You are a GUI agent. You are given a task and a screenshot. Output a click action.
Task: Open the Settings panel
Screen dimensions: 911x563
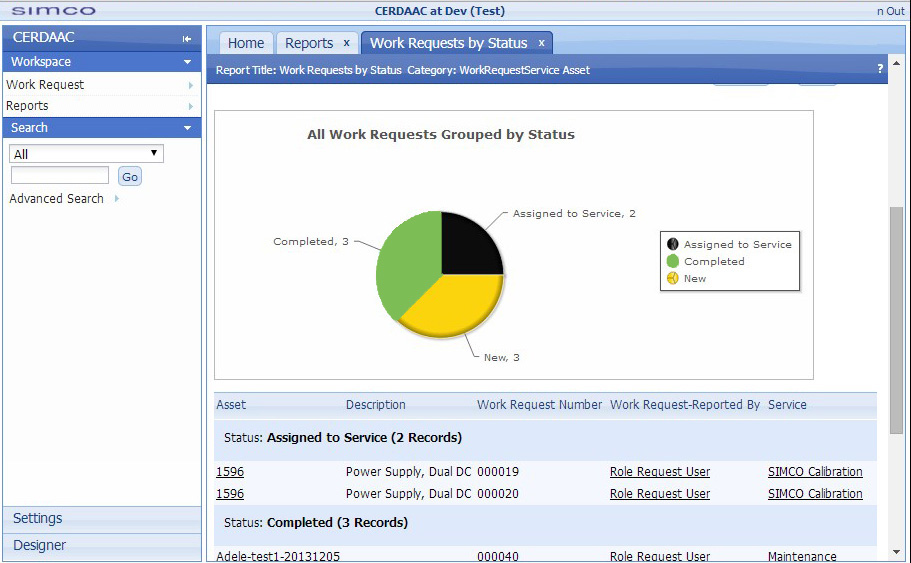[x=38, y=518]
